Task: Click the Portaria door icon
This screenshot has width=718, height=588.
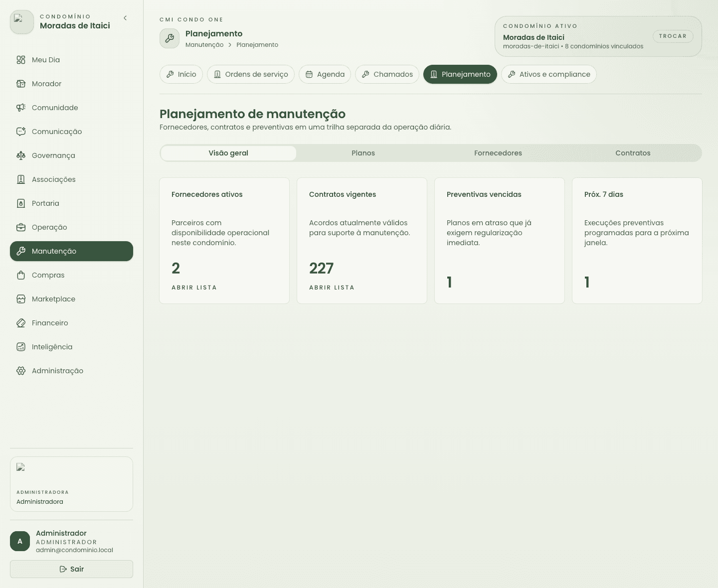Action: pyautogui.click(x=21, y=203)
